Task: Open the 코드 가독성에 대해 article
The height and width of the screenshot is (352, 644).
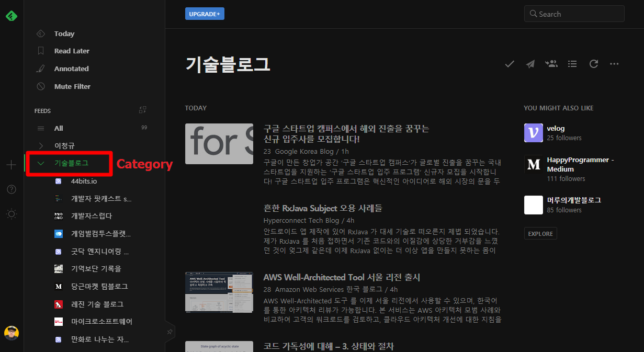Action: [x=329, y=346]
